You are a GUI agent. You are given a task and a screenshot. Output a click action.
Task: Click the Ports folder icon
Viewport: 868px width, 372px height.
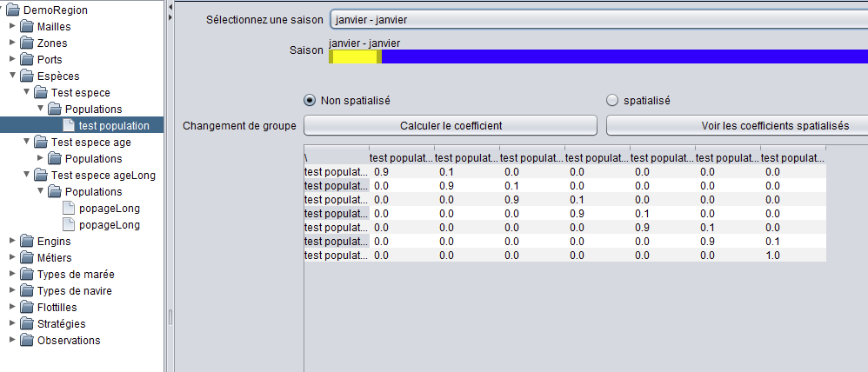click(27, 60)
